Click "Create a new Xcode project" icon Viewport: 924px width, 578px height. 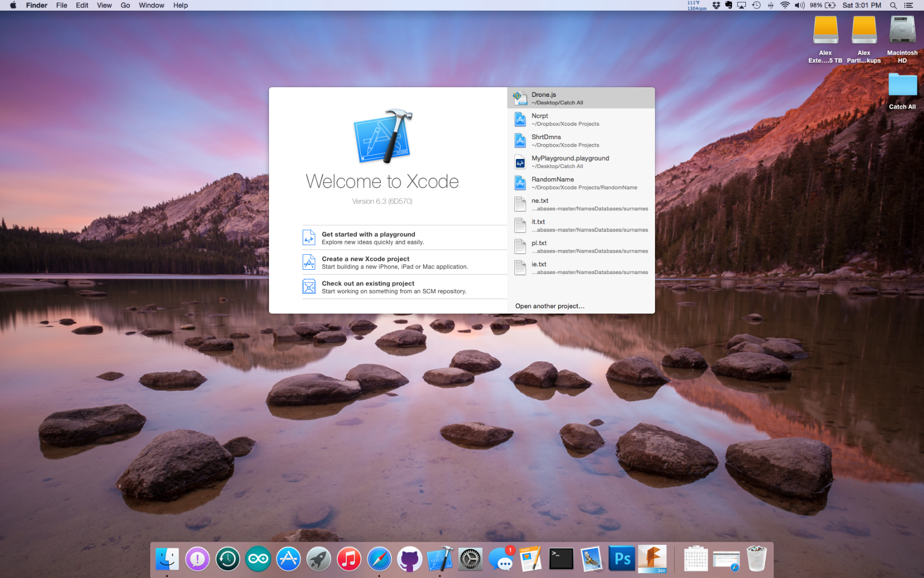(x=309, y=262)
